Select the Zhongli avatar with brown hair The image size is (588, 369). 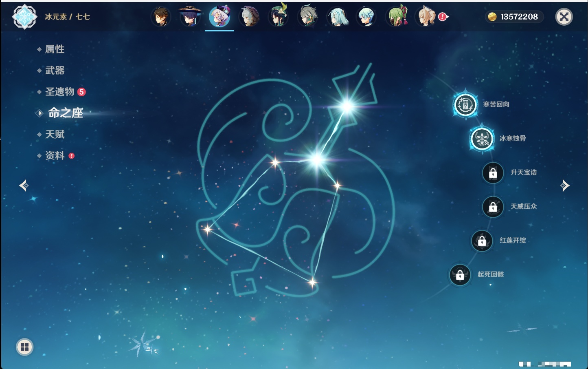point(161,17)
